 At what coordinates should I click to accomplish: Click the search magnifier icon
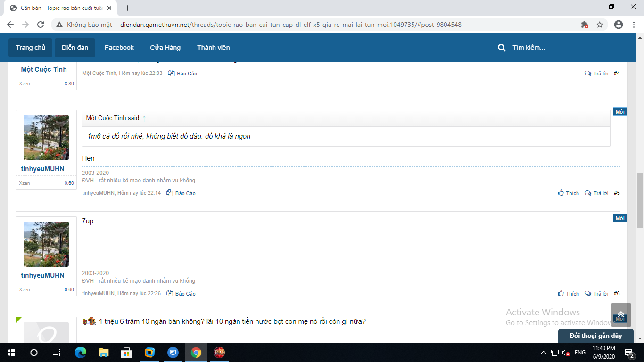click(502, 48)
